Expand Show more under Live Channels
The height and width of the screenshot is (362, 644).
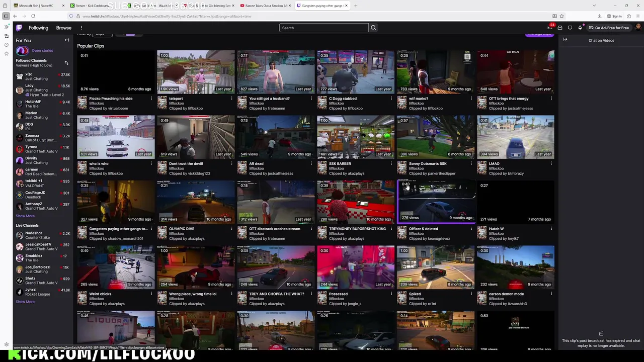coord(25,302)
